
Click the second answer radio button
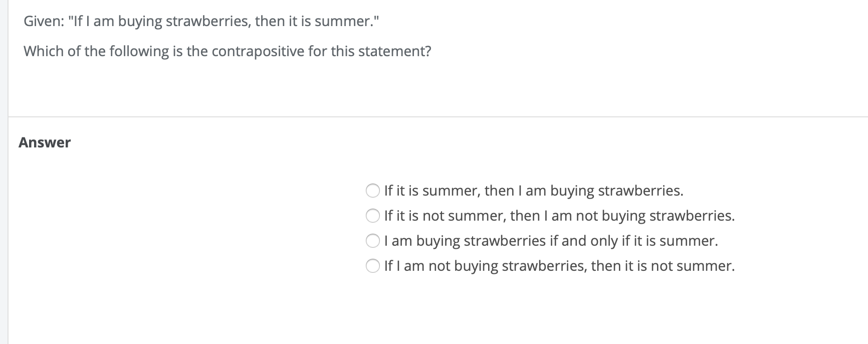pyautogui.click(x=373, y=216)
